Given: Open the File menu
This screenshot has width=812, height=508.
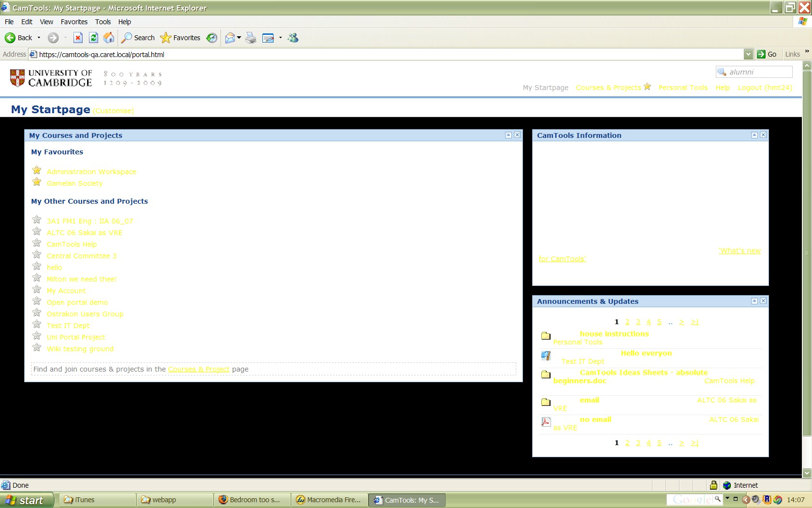Looking at the screenshot, I should click(9, 22).
